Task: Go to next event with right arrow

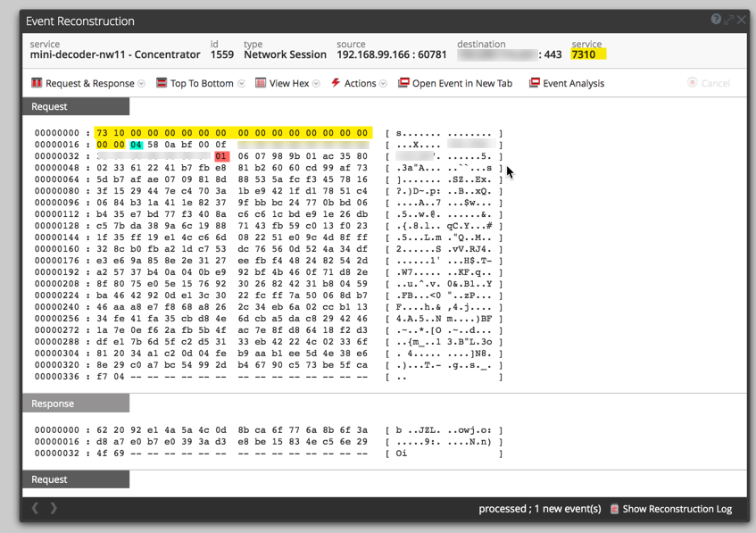Action: tap(54, 508)
